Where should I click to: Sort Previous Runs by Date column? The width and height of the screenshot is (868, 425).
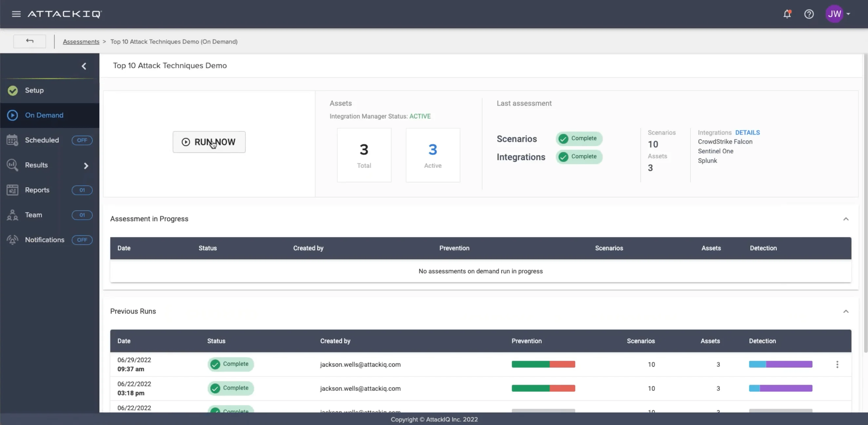(x=124, y=341)
